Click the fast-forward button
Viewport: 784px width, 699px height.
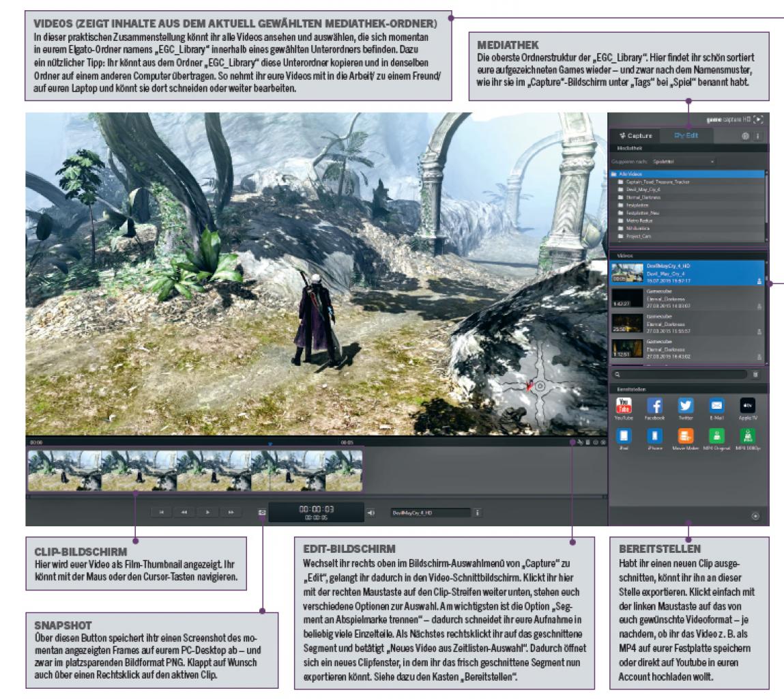[x=231, y=513]
